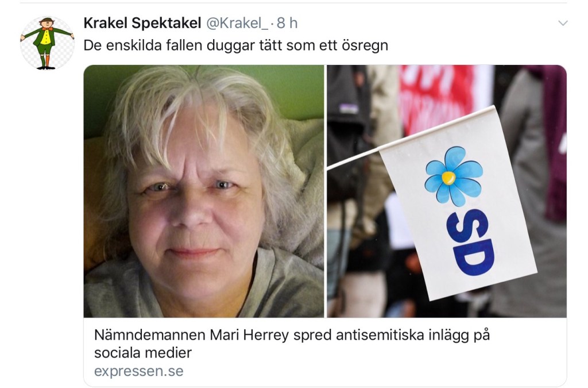588x388 pixels.
Task: Click the Krakel Spektakel display name
Action: (x=142, y=23)
